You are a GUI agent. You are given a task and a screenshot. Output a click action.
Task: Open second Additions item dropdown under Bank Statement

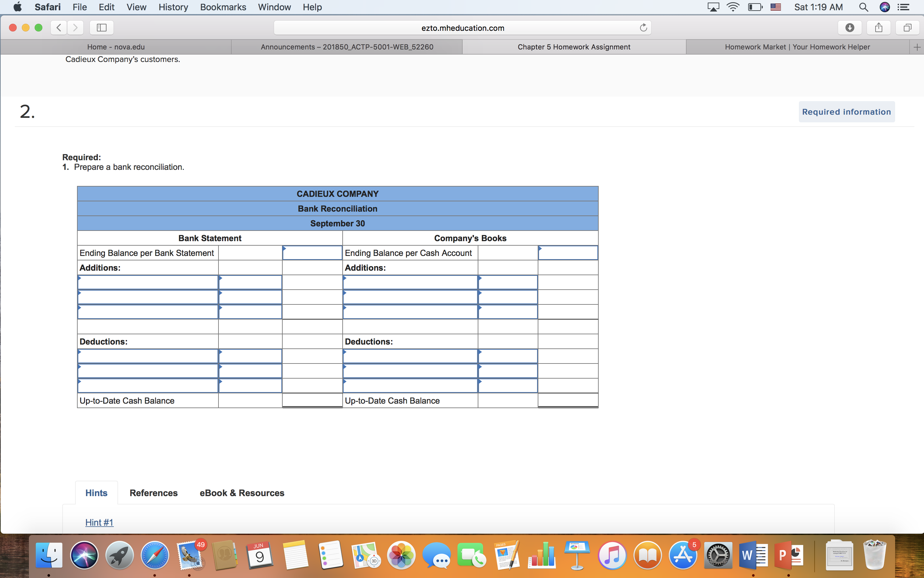(x=148, y=297)
